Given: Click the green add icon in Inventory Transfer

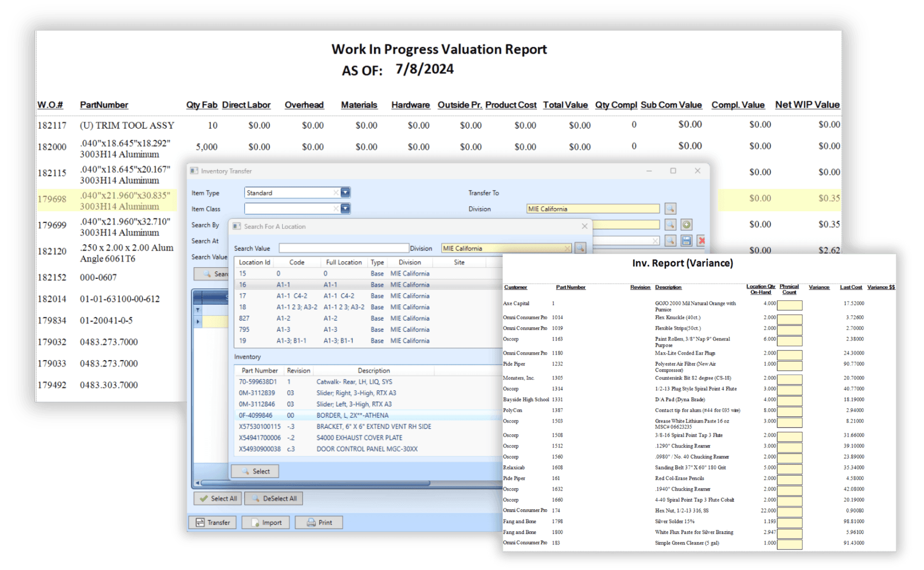Looking at the screenshot, I should tap(687, 225).
